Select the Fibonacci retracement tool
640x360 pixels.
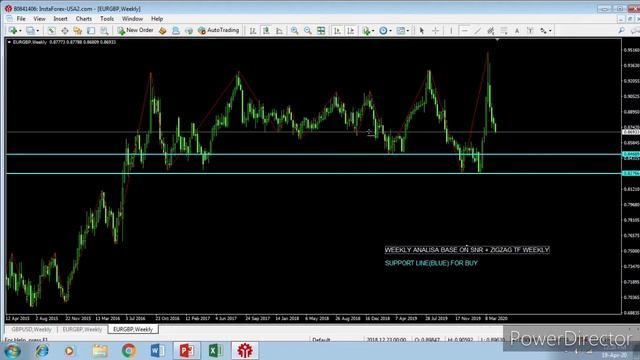(x=504, y=31)
